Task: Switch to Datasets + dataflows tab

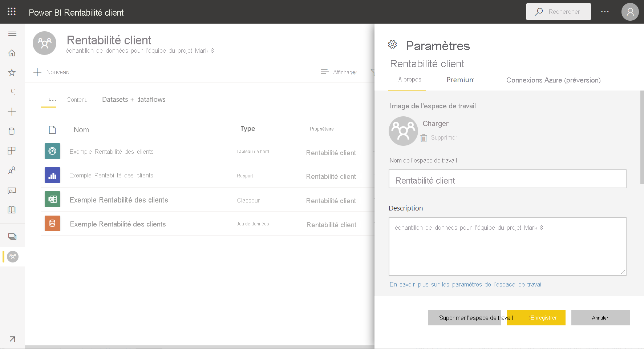Action: 134,100
